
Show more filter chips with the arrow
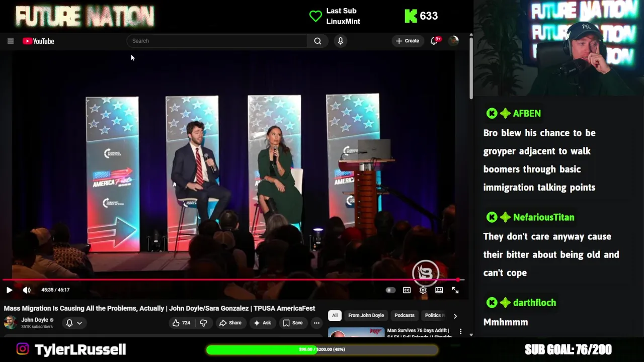[455, 316]
